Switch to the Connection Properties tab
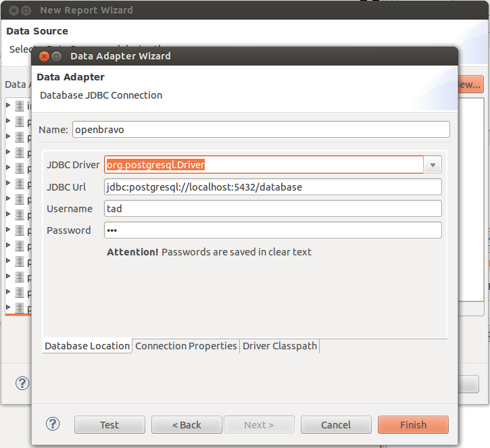The image size is (490, 448). 186,346
